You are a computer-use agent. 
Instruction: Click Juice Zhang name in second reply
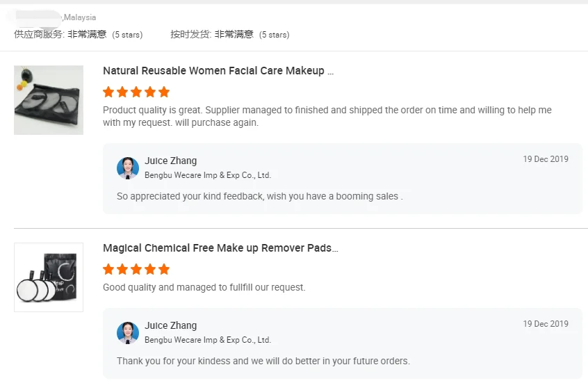pyautogui.click(x=170, y=325)
